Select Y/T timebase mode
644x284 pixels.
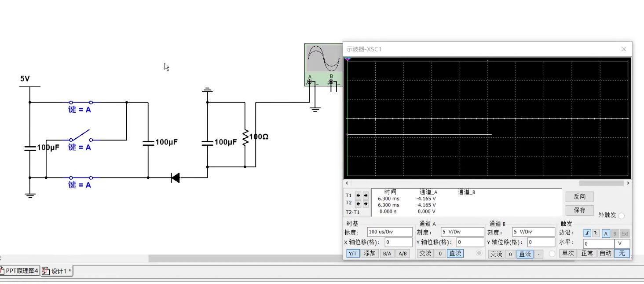pyautogui.click(x=353, y=254)
